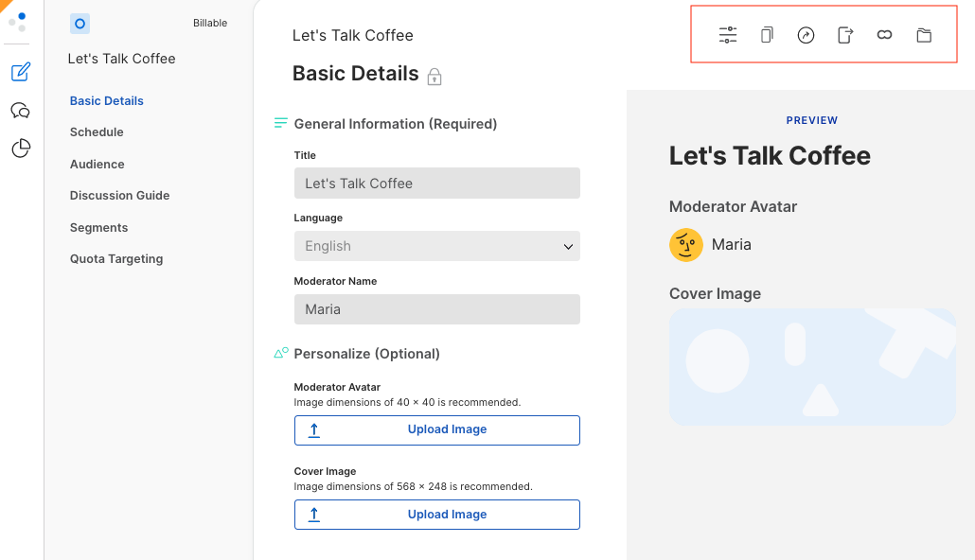This screenshot has width=975, height=560.
Task: Open the chat bubbles icon in left sidebar
Action: click(x=20, y=110)
